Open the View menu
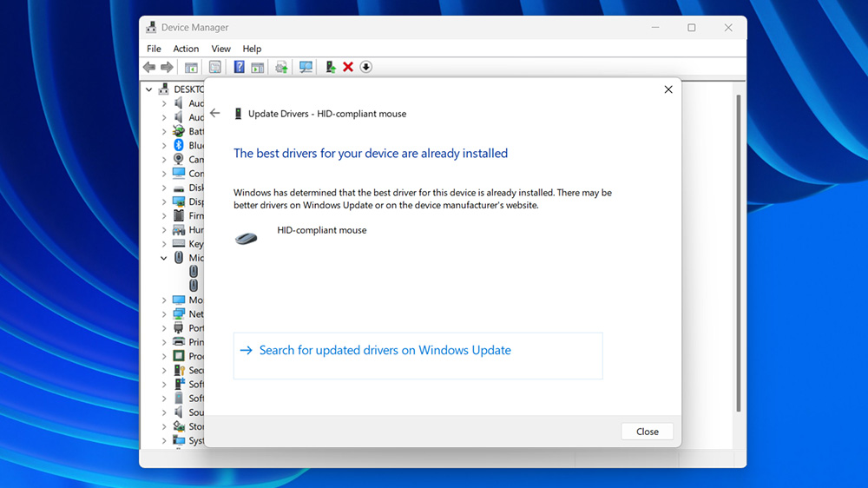 click(x=220, y=49)
